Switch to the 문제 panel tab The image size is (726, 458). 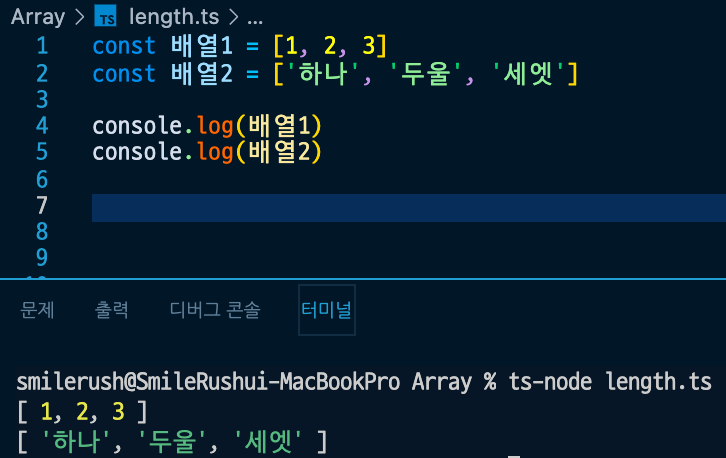pyautogui.click(x=38, y=310)
